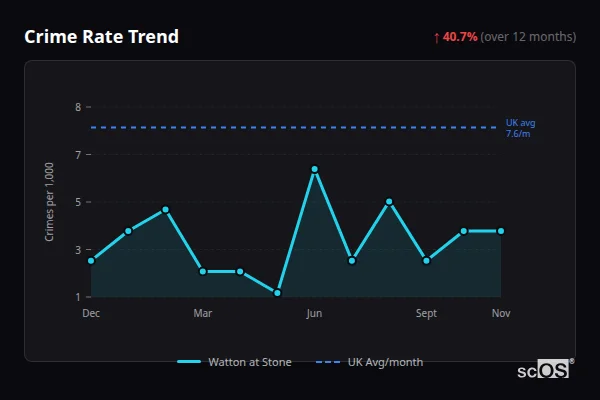Image resolution: width=600 pixels, height=400 pixels.
Task: Click the y-axis value 5
Action: (x=78, y=202)
